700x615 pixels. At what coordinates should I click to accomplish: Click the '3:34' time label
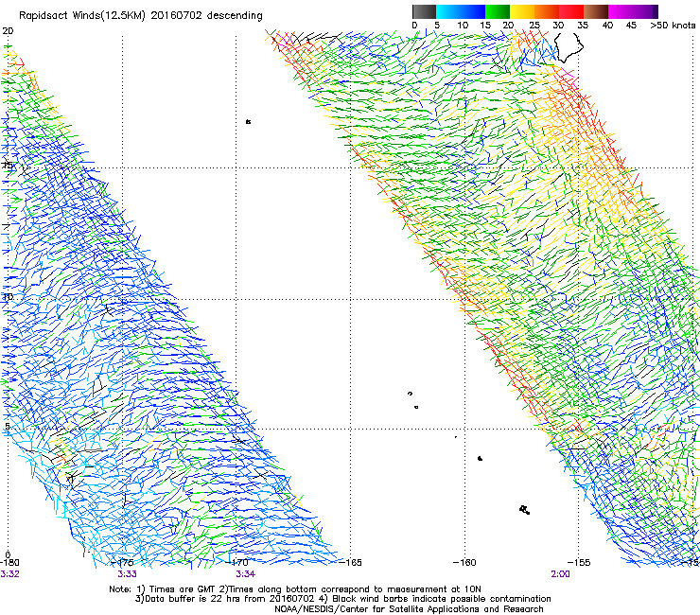246,574
